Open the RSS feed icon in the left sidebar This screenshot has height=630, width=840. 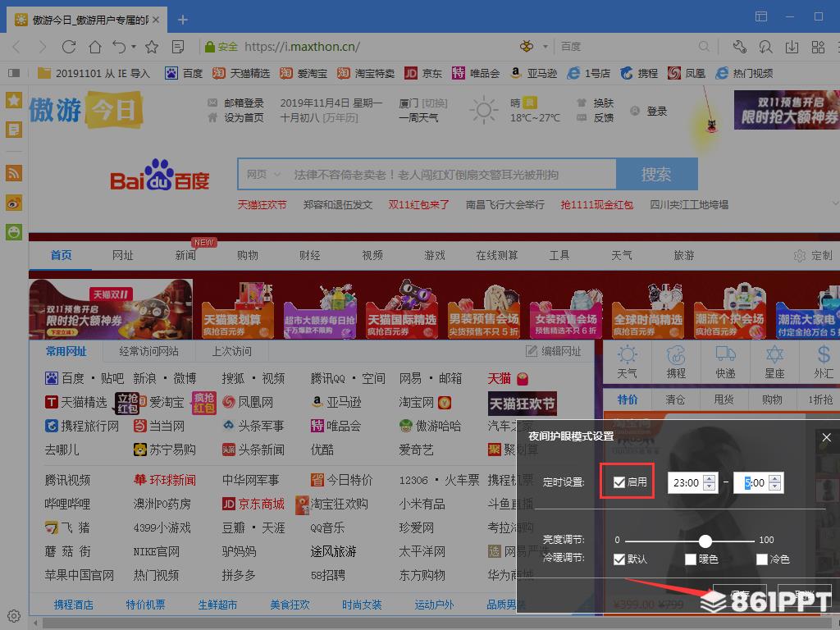click(x=14, y=172)
